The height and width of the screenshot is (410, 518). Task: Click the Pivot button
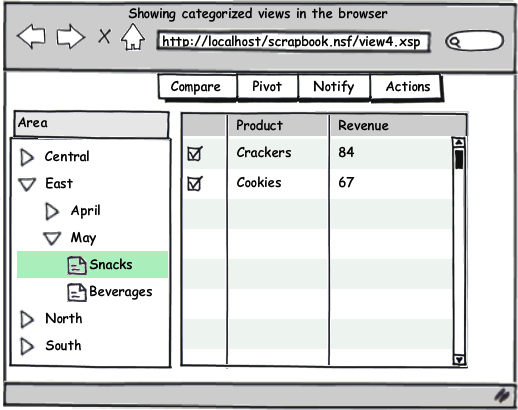[267, 87]
